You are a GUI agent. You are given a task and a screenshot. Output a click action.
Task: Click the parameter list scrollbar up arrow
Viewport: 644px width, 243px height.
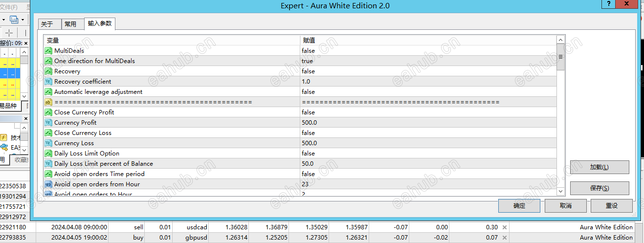click(560, 40)
